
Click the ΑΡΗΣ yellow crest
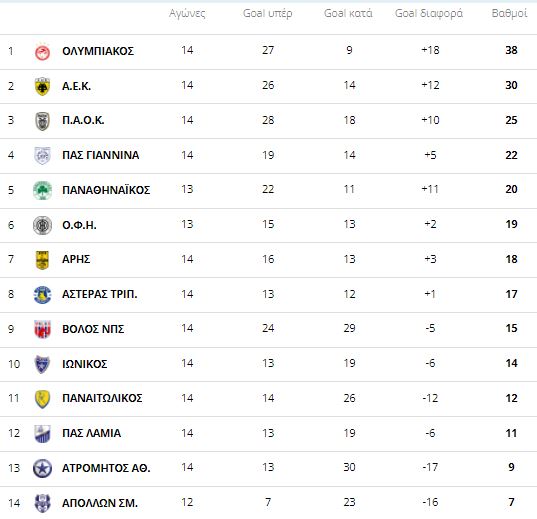click(x=42, y=260)
